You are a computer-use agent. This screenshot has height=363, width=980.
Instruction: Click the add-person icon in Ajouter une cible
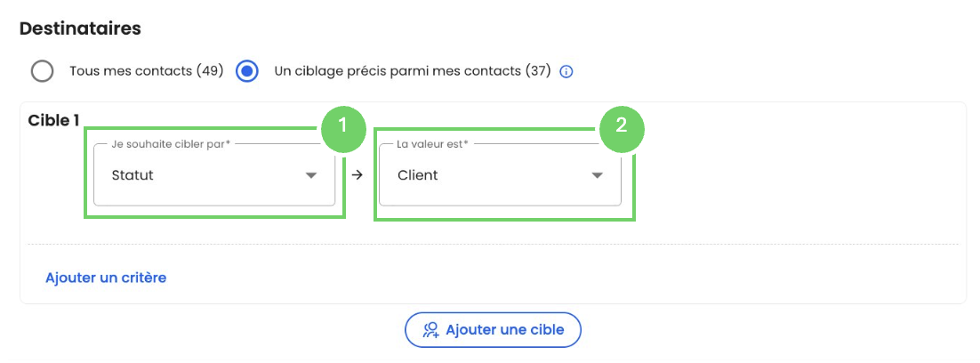coord(431,330)
